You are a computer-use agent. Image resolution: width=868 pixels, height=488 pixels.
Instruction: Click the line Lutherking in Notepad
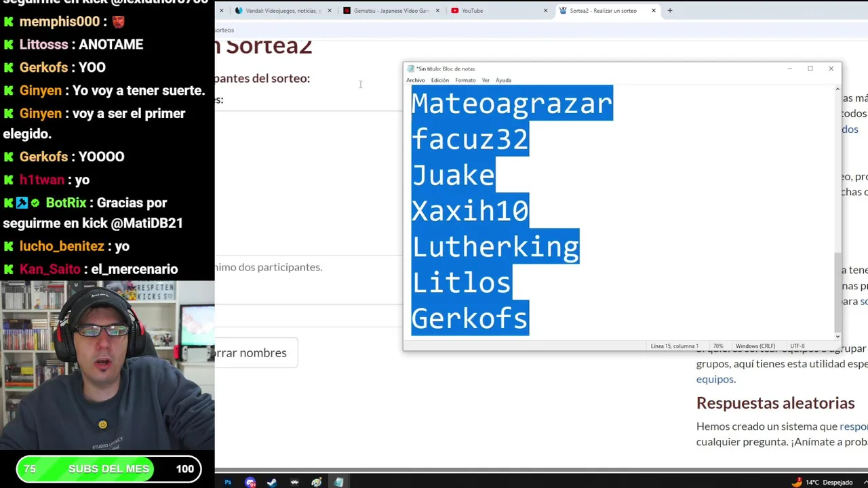click(x=495, y=247)
